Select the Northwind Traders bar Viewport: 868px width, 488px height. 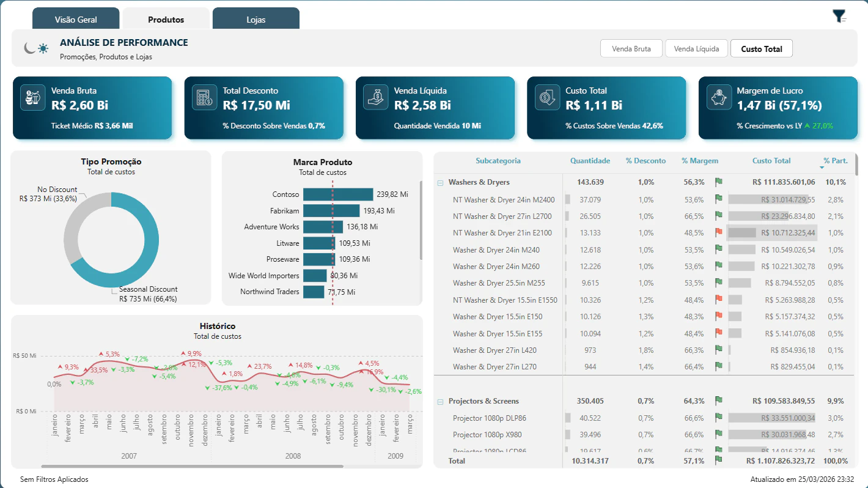click(x=314, y=292)
